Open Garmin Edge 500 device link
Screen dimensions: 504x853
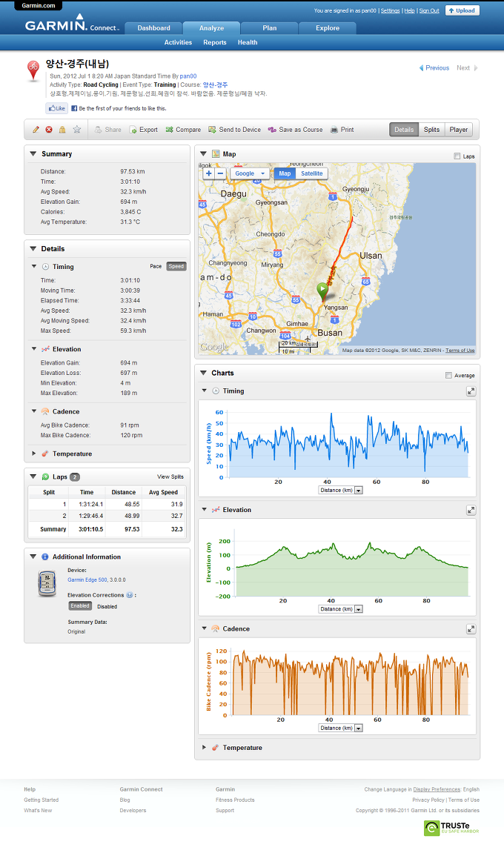[x=87, y=580]
